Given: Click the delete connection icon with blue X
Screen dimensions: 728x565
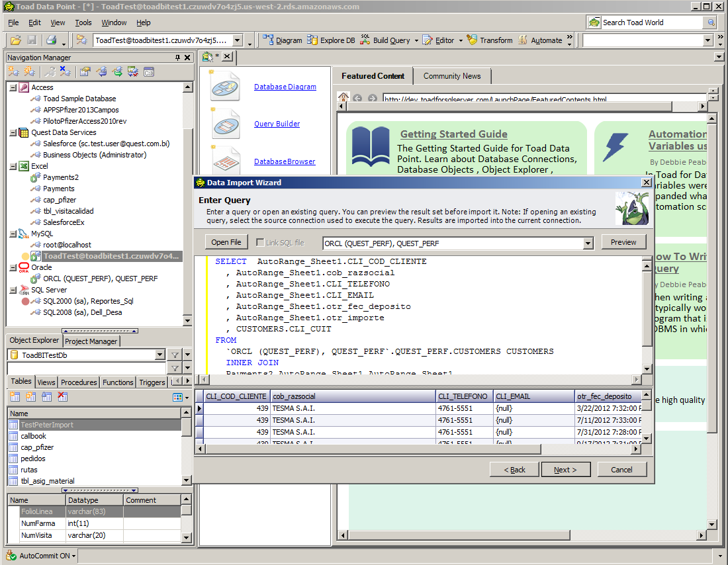Looking at the screenshot, I should pos(66,72).
